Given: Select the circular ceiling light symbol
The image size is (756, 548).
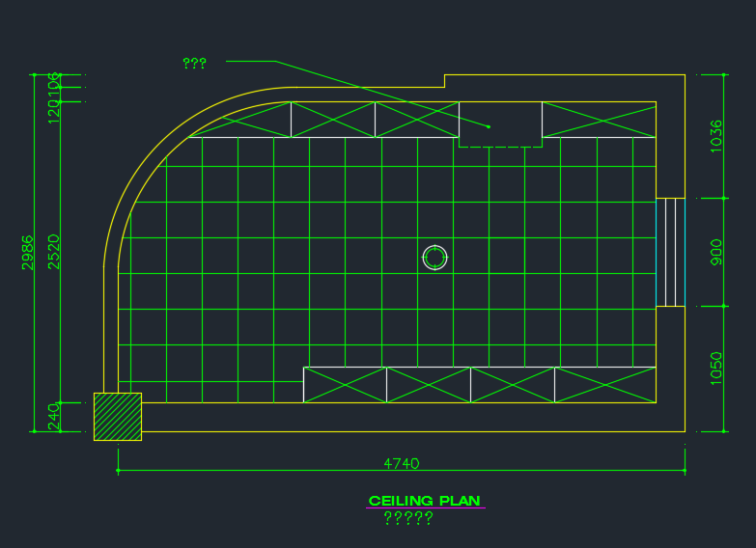Looking at the screenshot, I should (x=434, y=258).
